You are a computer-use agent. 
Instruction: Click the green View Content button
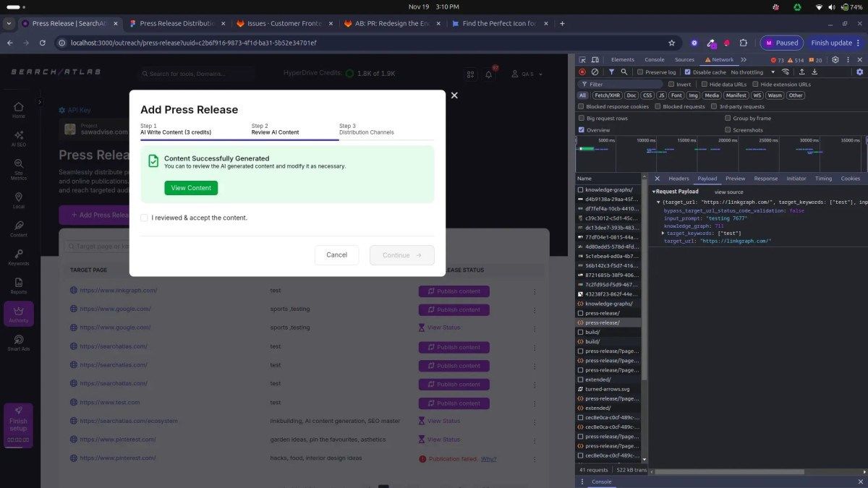[x=191, y=188]
